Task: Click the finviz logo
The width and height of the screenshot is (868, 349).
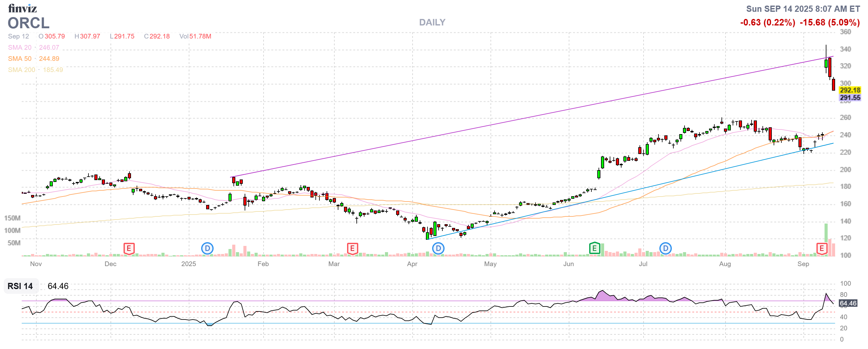Action: point(23,8)
